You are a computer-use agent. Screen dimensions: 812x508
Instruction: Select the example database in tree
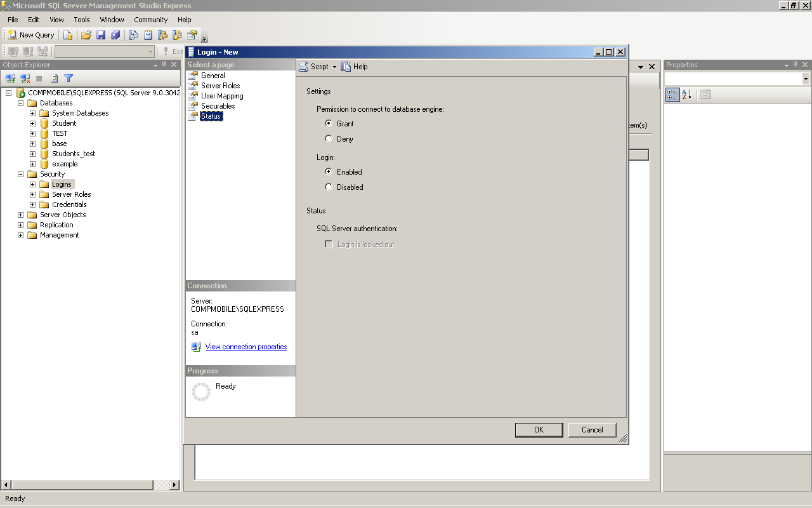65,164
